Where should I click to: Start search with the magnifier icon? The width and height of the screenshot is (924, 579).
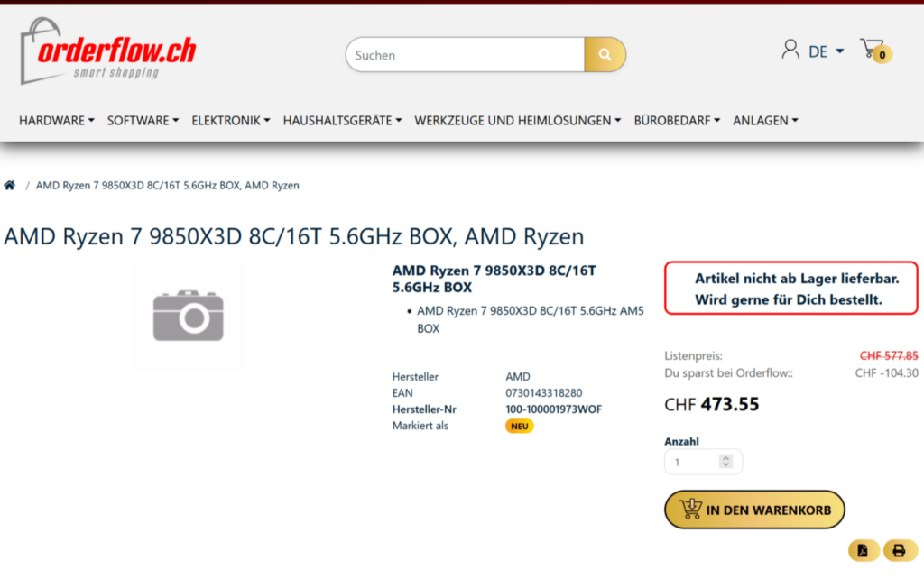click(604, 54)
